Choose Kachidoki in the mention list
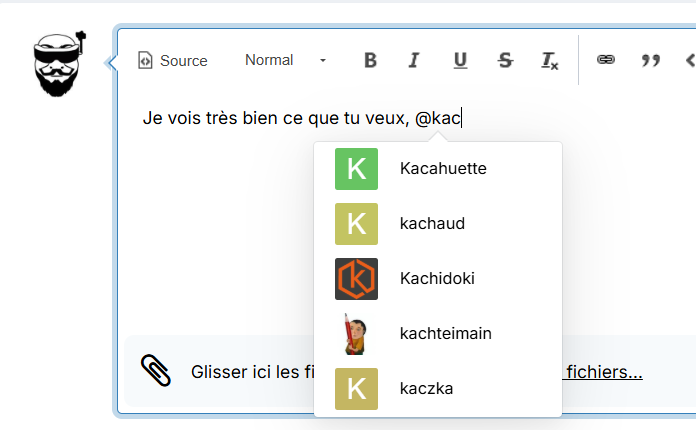The width and height of the screenshot is (696, 430). pos(436,279)
